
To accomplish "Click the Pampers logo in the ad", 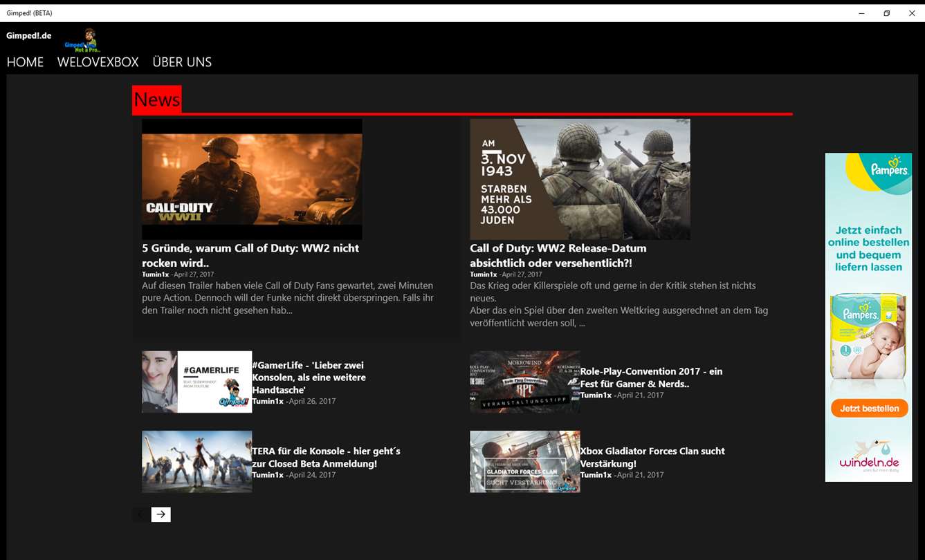I will pyautogui.click(x=890, y=168).
